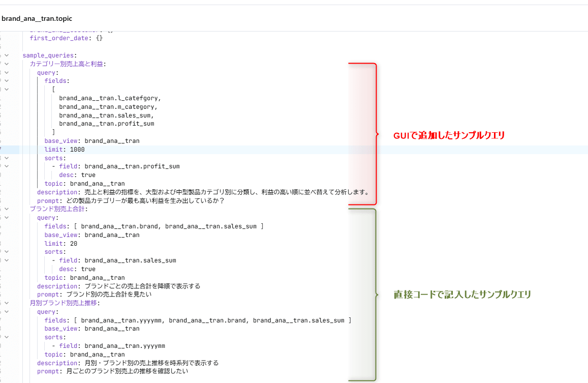
Task: Fold the query block under 月別ブランド別売上推移
Action: (x=7, y=312)
